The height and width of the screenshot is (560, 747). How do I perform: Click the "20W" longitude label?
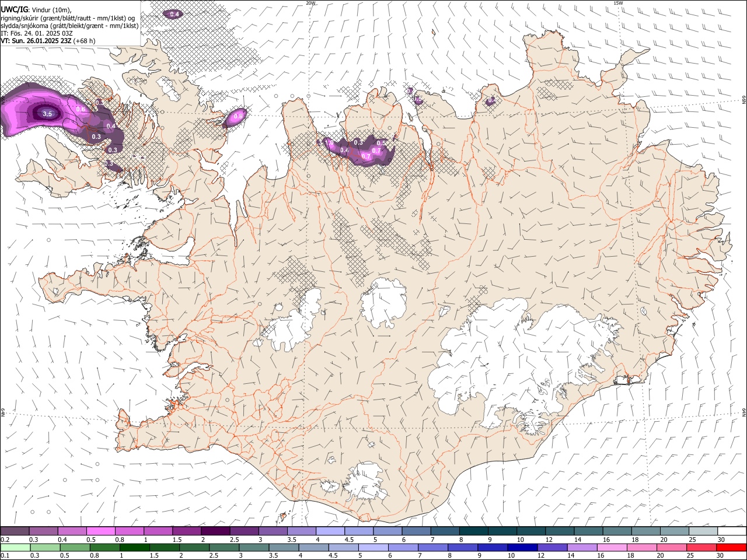click(311, 3)
